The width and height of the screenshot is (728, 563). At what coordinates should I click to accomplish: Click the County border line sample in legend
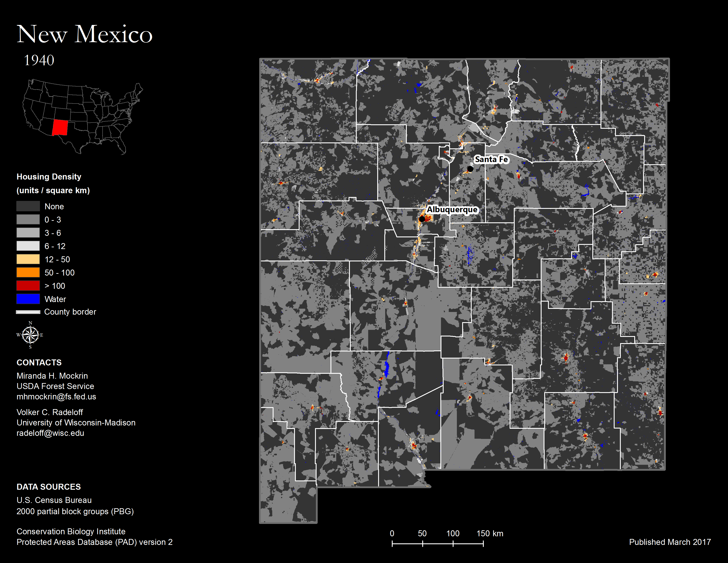click(28, 312)
